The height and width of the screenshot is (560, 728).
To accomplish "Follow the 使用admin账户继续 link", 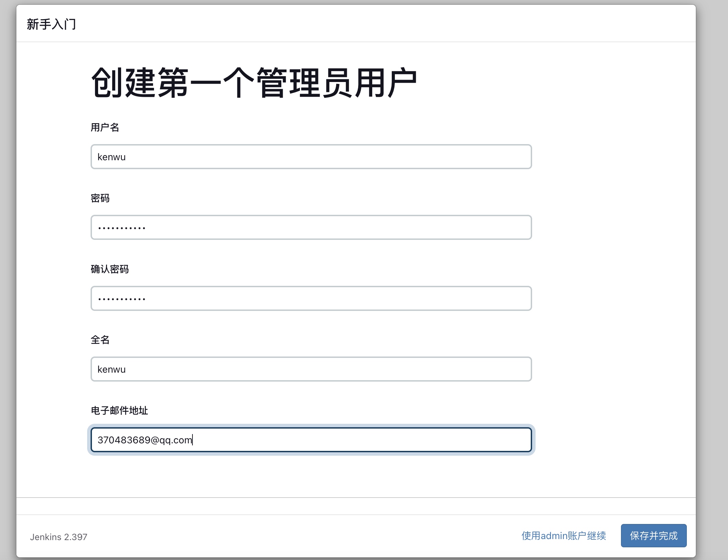I will pos(563,536).
